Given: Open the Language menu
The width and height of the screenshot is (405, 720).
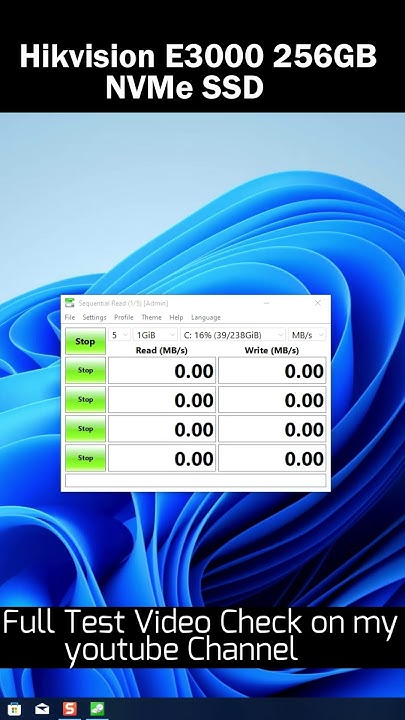Looking at the screenshot, I should coord(206,317).
